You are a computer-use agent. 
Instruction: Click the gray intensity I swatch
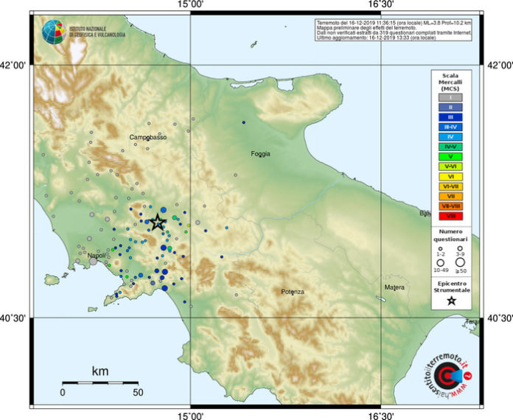click(450, 97)
